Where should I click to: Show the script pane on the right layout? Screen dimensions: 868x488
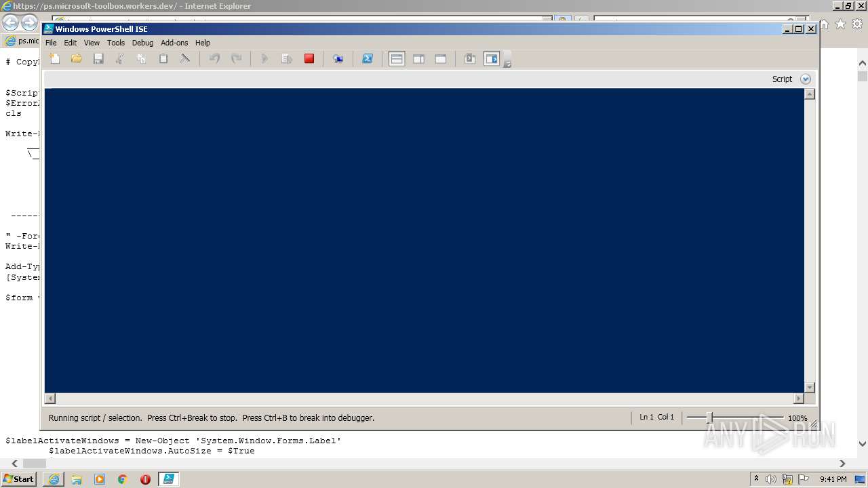(x=418, y=59)
